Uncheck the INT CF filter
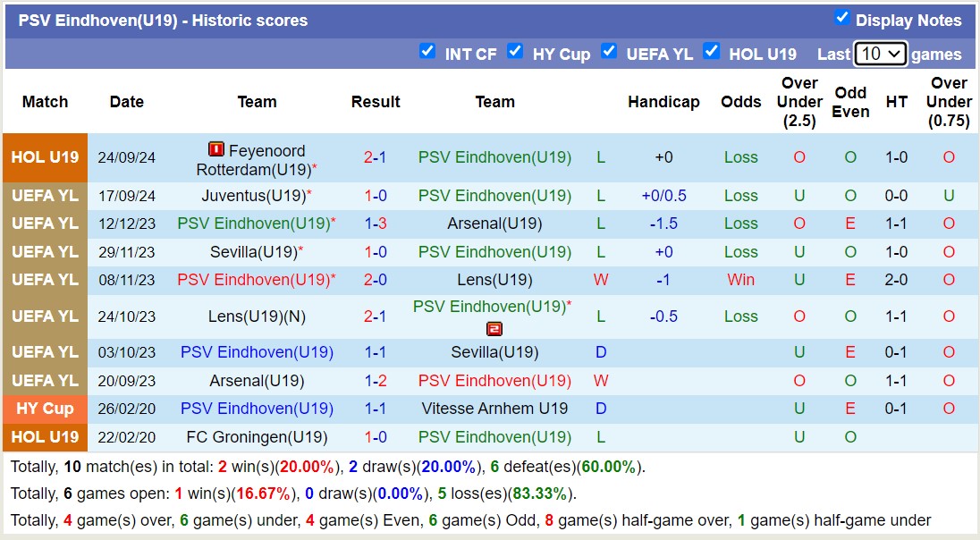 coord(427,53)
